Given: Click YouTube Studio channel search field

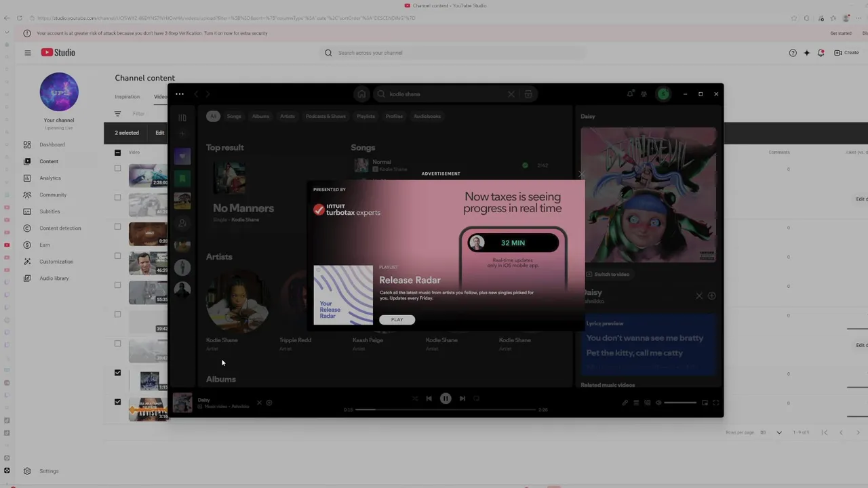Looking at the screenshot, I should pyautogui.click(x=454, y=53).
